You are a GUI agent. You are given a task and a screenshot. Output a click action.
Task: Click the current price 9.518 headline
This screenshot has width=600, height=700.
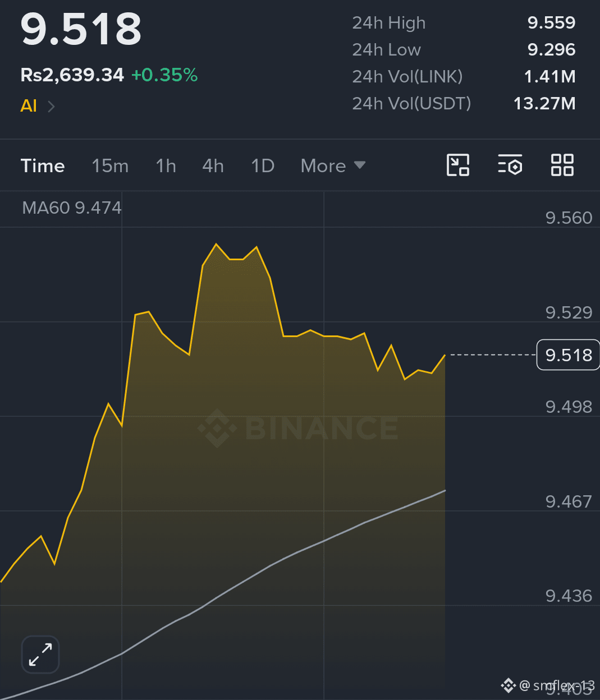pyautogui.click(x=81, y=29)
